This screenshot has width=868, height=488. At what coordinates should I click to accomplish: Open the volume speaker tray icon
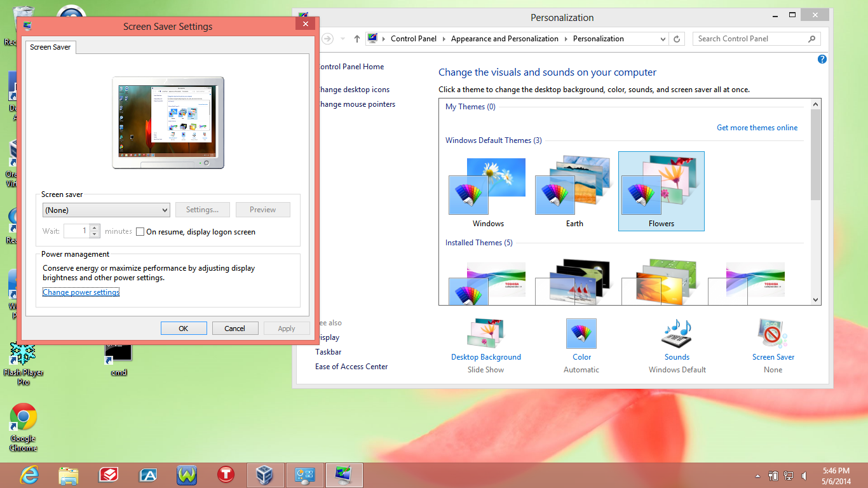[x=804, y=476]
